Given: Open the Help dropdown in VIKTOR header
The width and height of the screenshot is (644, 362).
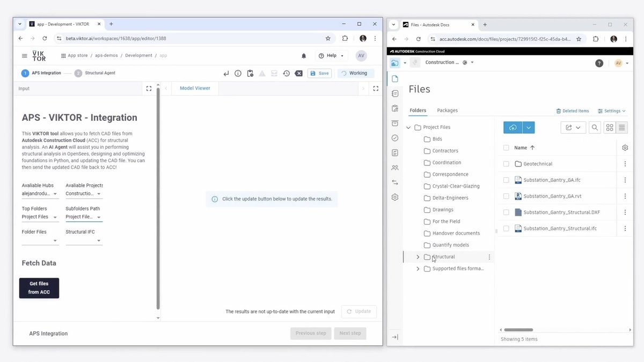Looking at the screenshot, I should (x=331, y=55).
